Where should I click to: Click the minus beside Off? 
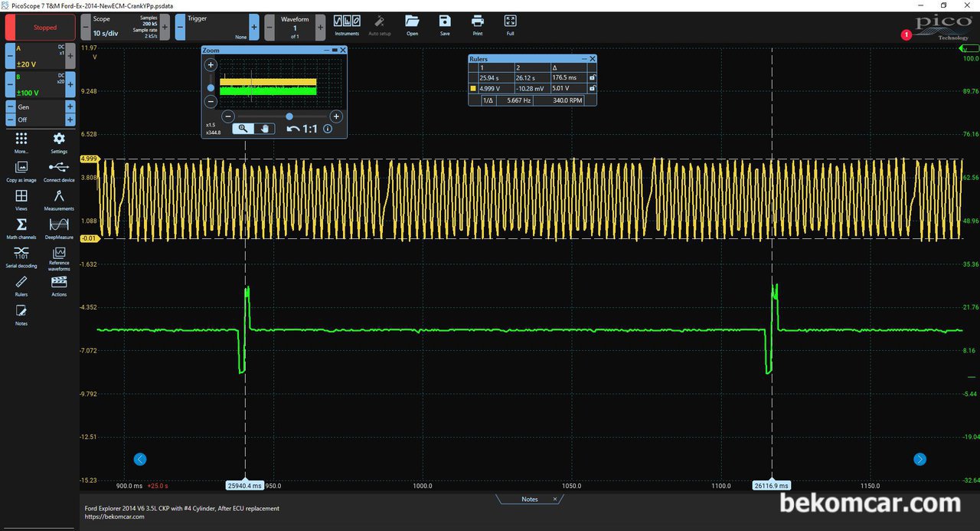pos(11,120)
